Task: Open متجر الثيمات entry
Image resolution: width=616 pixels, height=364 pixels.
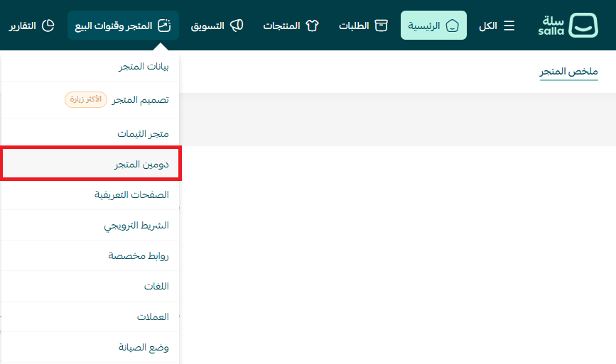Action: click(x=90, y=134)
